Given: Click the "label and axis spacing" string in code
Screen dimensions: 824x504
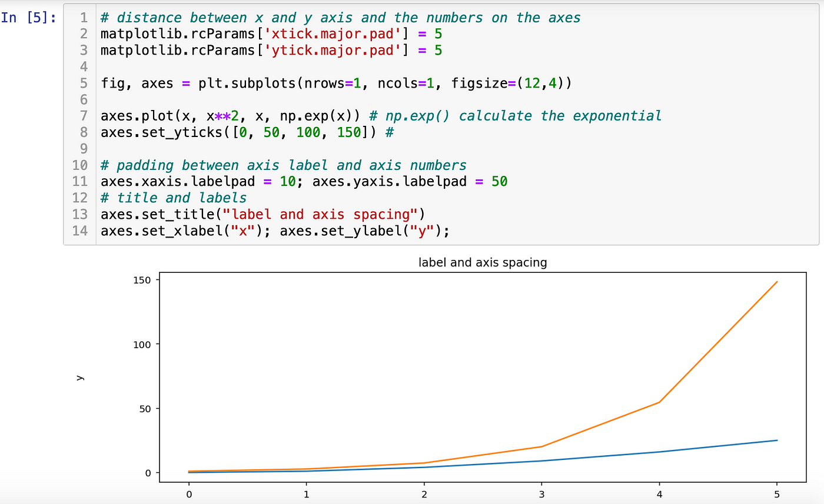Looking at the screenshot, I should click(x=320, y=214).
